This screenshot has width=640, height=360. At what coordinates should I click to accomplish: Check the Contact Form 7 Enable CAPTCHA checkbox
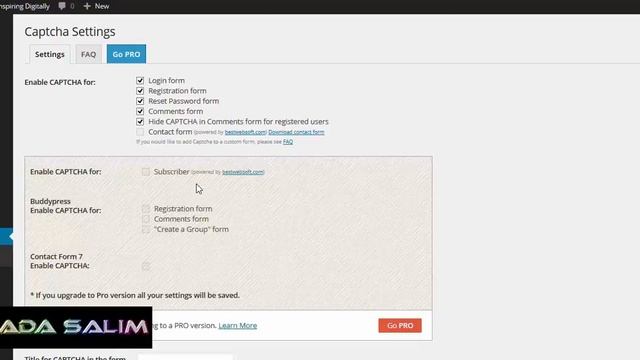(146, 266)
